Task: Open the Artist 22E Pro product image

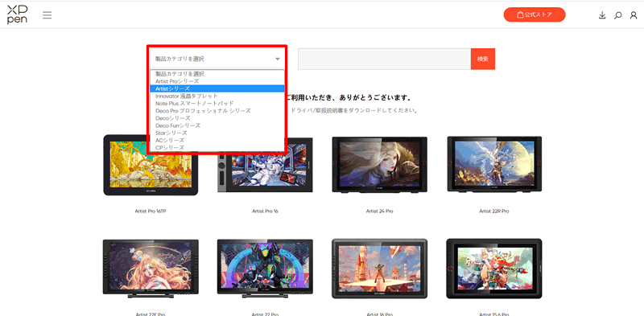Action: click(x=151, y=269)
